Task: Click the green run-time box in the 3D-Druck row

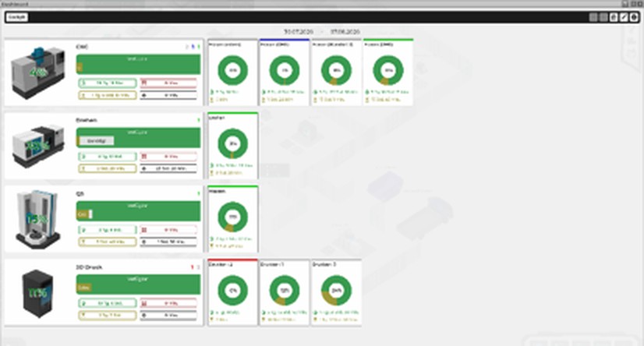Action: pyautogui.click(x=108, y=303)
